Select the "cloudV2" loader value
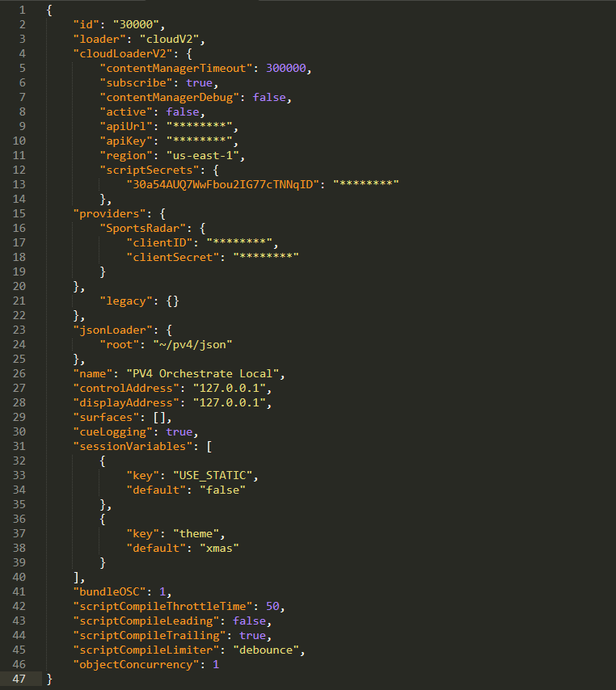Viewport: 616px width, 690px height. coord(169,39)
